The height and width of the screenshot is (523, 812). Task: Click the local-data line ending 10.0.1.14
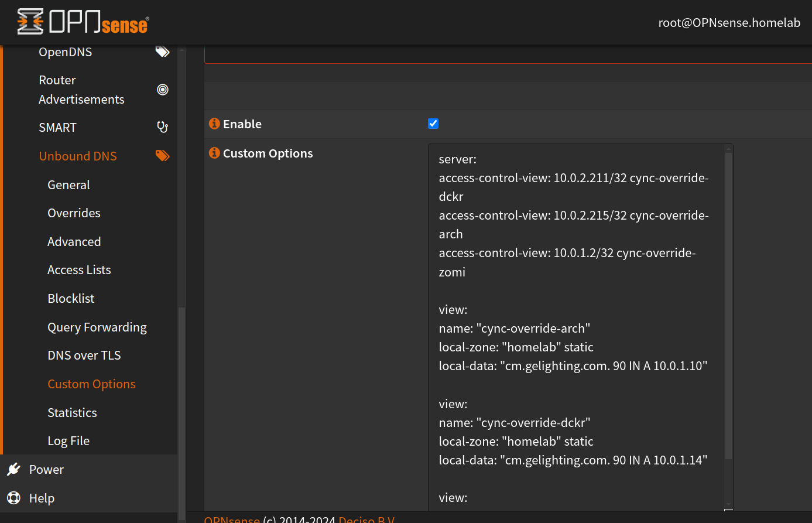(x=573, y=460)
